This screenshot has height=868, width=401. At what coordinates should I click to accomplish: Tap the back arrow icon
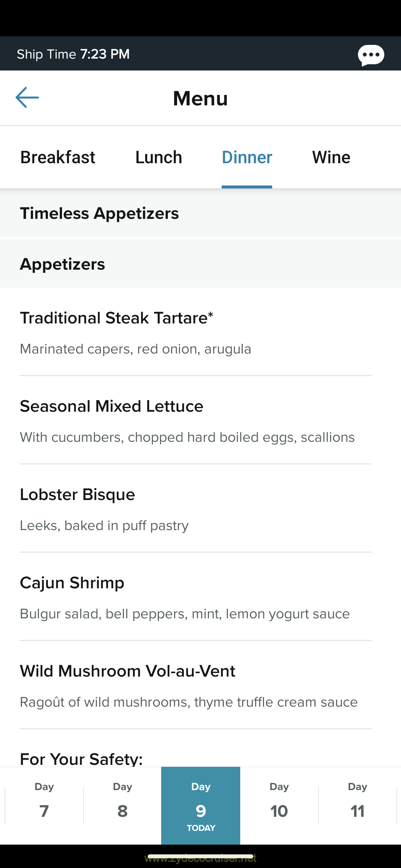coord(27,98)
